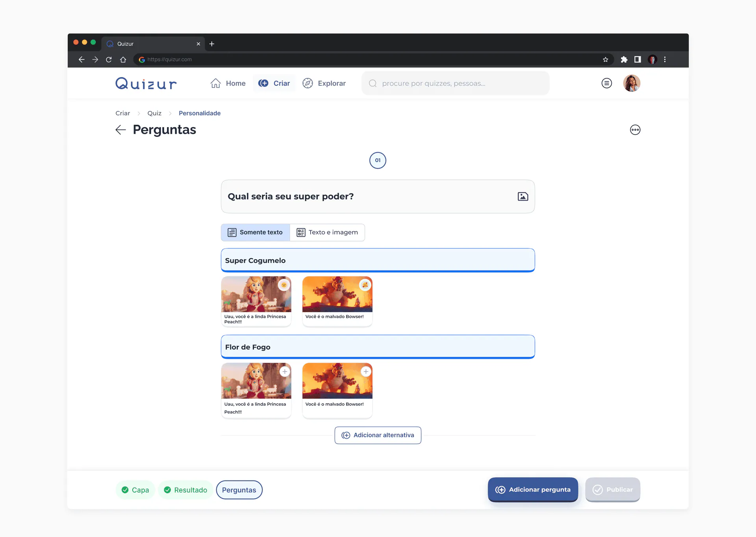Edit the Flor de Fogo alternative
This screenshot has width=756, height=537.
tap(378, 347)
